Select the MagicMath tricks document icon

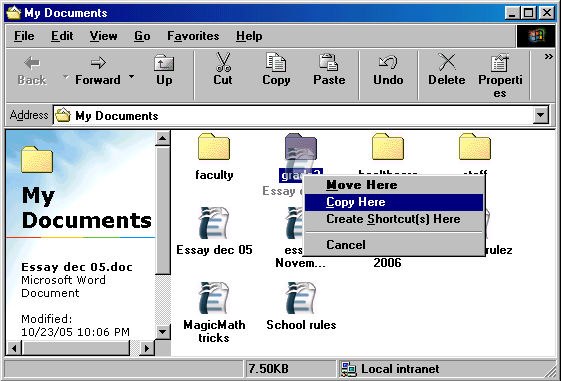tap(214, 298)
